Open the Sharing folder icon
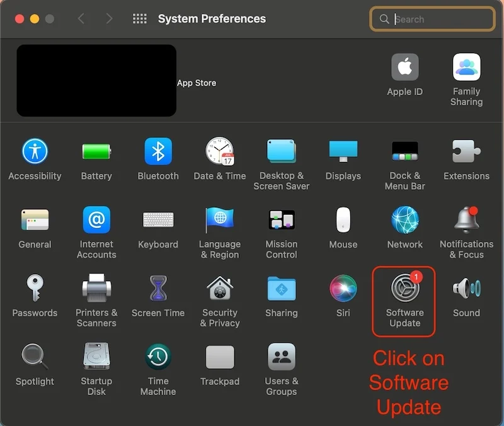This screenshot has height=426, width=504. (x=282, y=289)
